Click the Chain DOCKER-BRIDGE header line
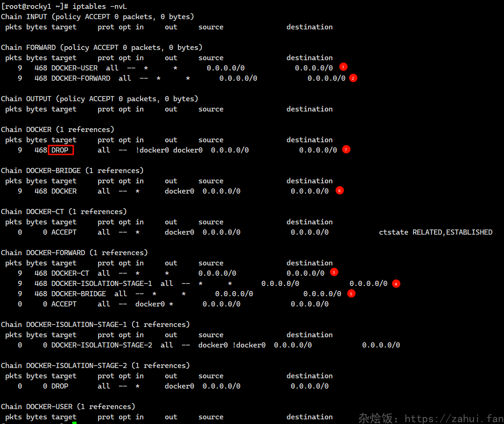 pos(72,171)
